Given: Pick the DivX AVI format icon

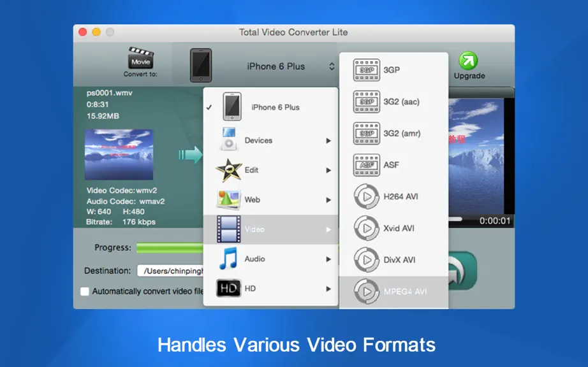Looking at the screenshot, I should (366, 260).
